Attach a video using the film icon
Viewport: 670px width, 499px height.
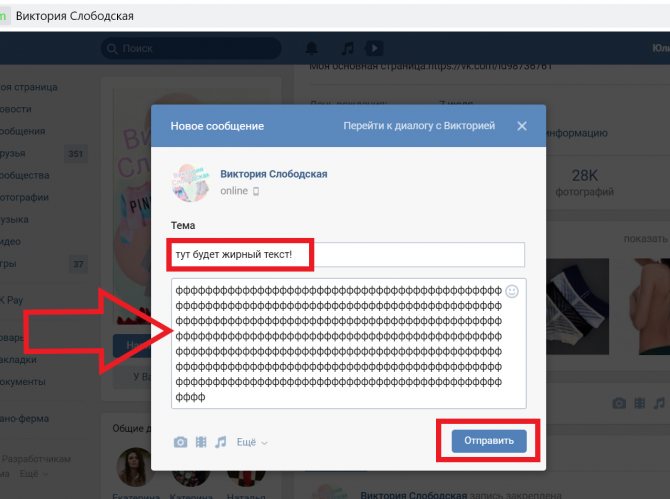[201, 442]
